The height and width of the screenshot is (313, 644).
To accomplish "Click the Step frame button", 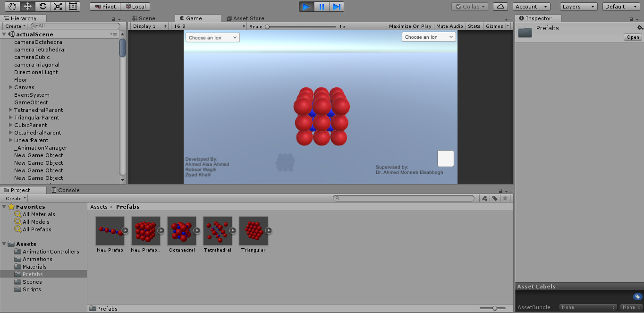I will [x=336, y=7].
